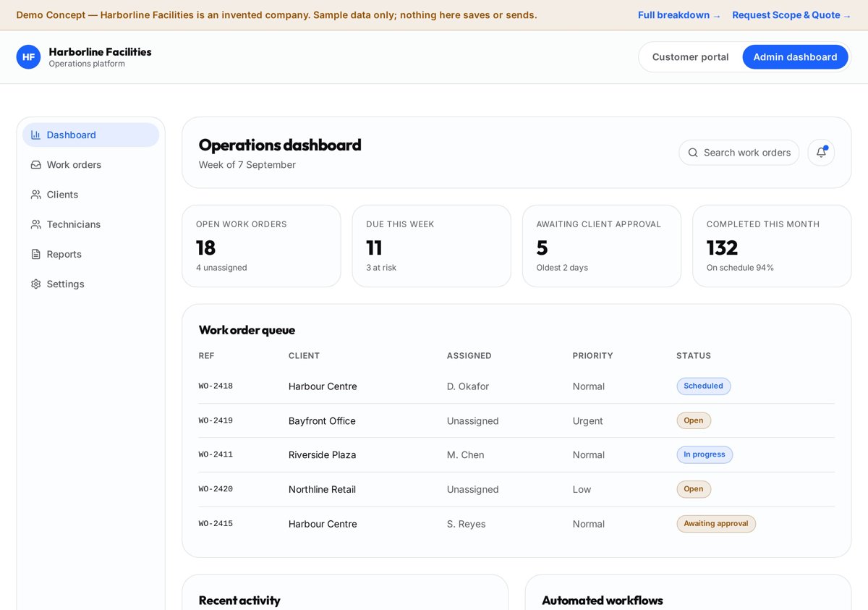The image size is (868, 610).
Task: Open the Completed This Month card
Action: pos(772,246)
